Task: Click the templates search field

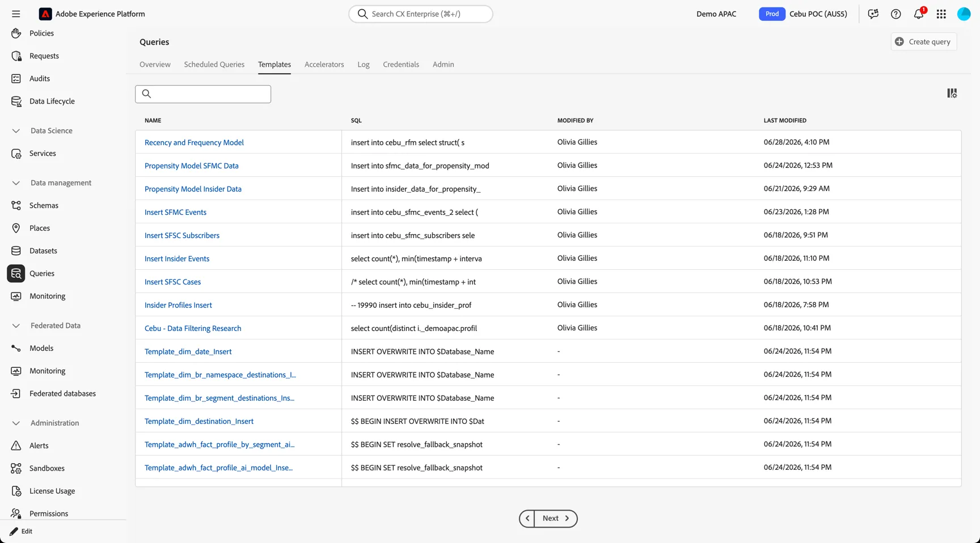Action: (x=203, y=94)
